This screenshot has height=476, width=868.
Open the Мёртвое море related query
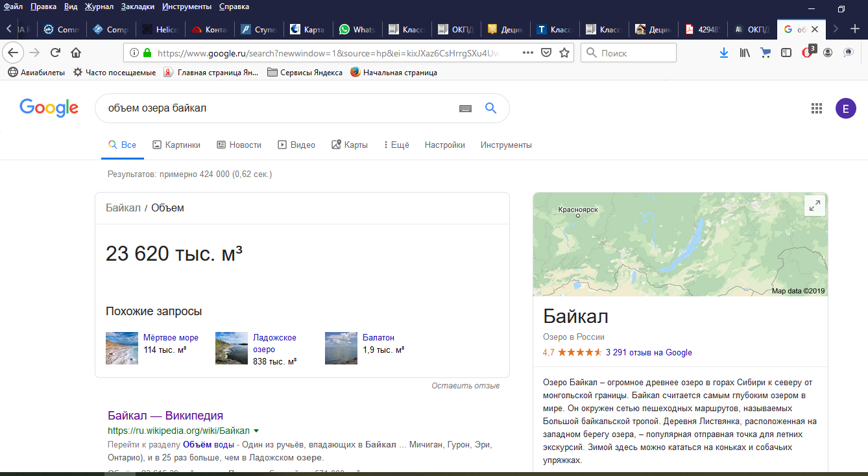pyautogui.click(x=171, y=338)
